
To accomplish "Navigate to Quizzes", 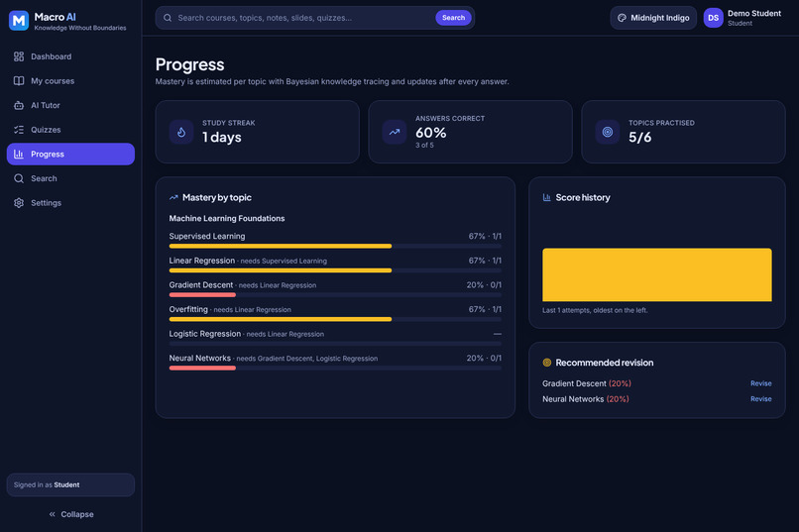I will pyautogui.click(x=70, y=130).
